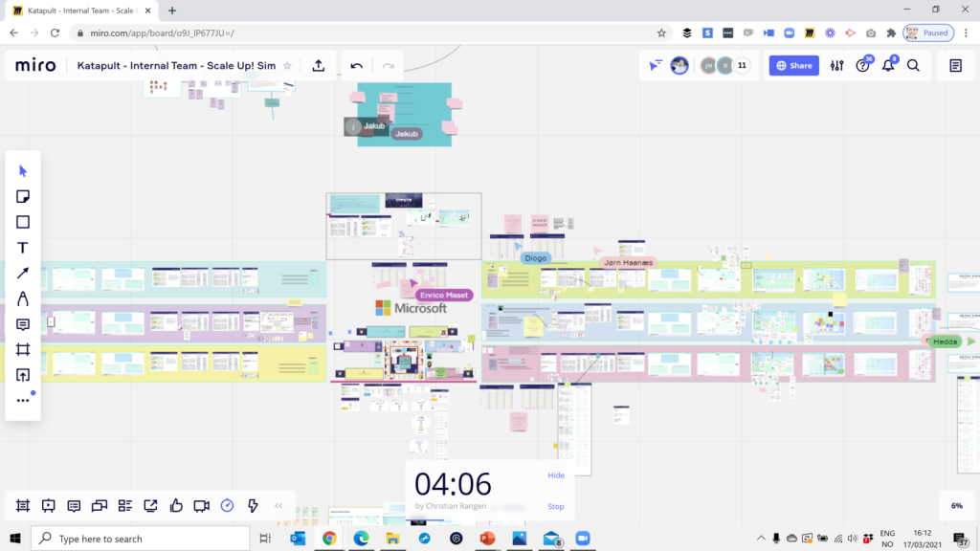
Task: Open notifications bell icon
Action: (889, 65)
